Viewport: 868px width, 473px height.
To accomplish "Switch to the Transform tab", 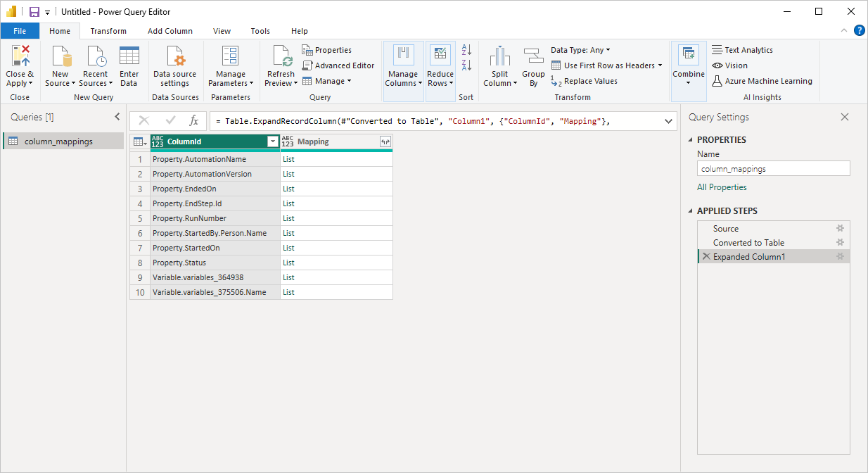I will [x=108, y=31].
